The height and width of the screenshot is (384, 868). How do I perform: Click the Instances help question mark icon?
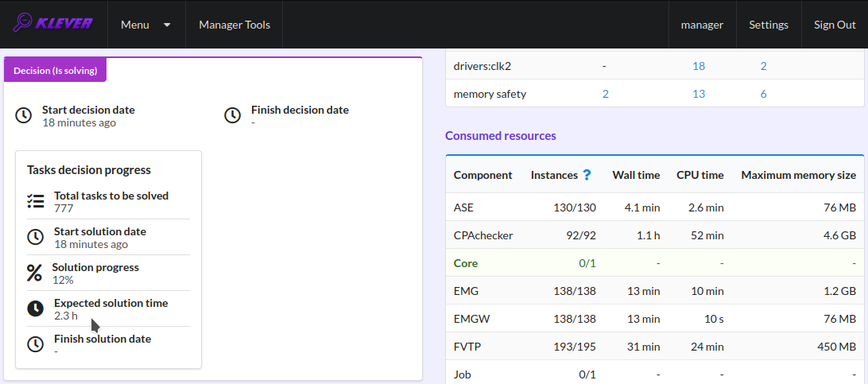(587, 175)
